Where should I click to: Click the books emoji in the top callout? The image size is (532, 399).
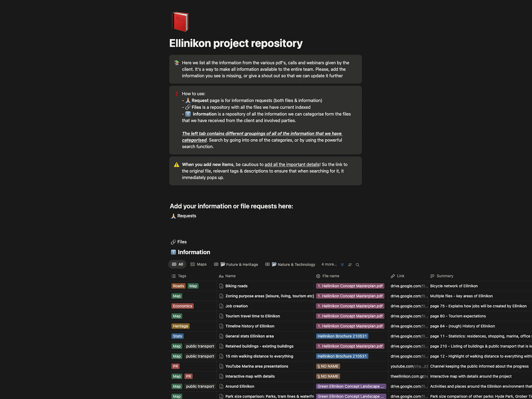[176, 63]
